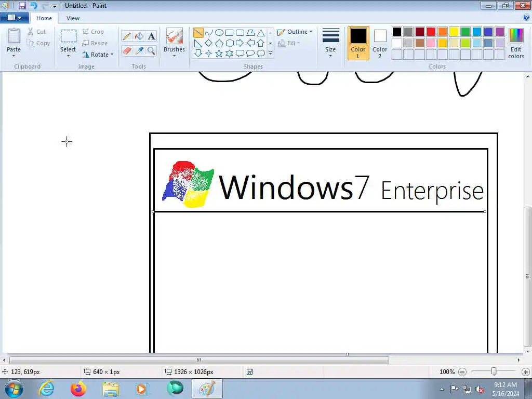This screenshot has height=399, width=532.
Task: Expand the Brushes dropdown
Action: coord(174,56)
